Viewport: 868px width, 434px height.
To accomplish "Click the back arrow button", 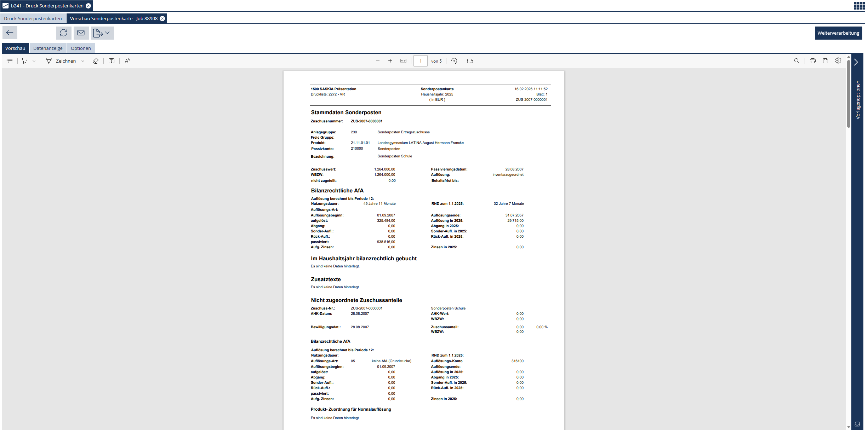I will (10, 33).
